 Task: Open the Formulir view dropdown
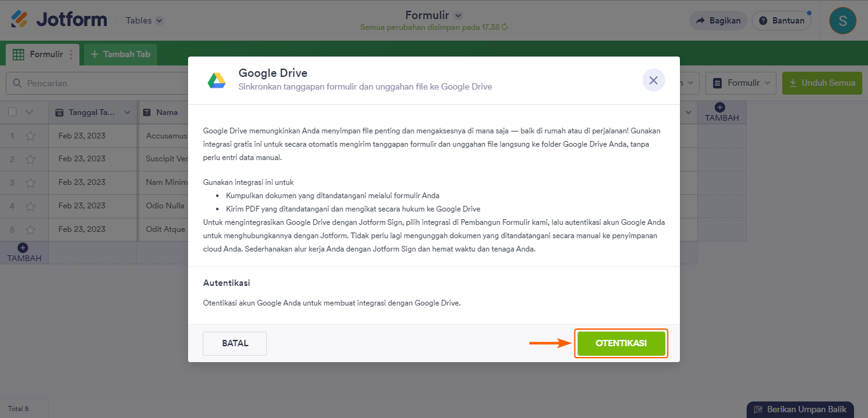tap(741, 83)
